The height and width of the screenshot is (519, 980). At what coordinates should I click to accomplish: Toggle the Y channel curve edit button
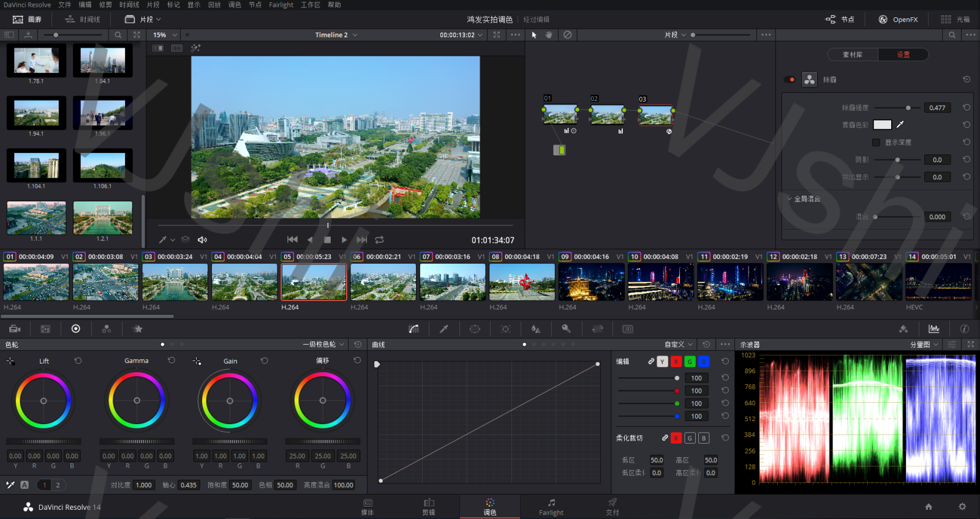click(662, 362)
